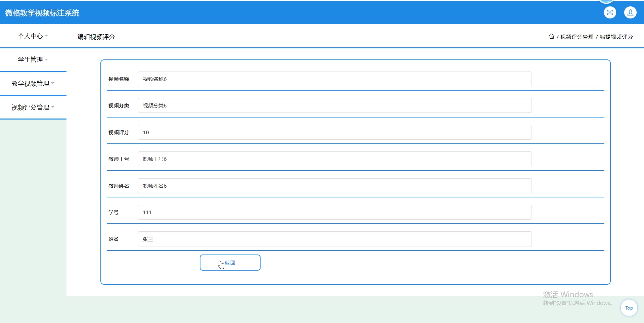Click the 视频评分 field label
Viewport: 644px width, 323px height.
(119, 133)
